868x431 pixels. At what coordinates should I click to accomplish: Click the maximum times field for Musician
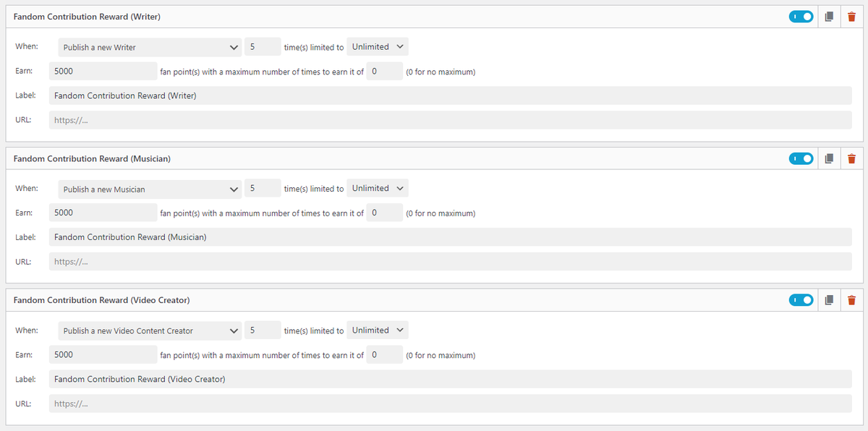coord(385,213)
